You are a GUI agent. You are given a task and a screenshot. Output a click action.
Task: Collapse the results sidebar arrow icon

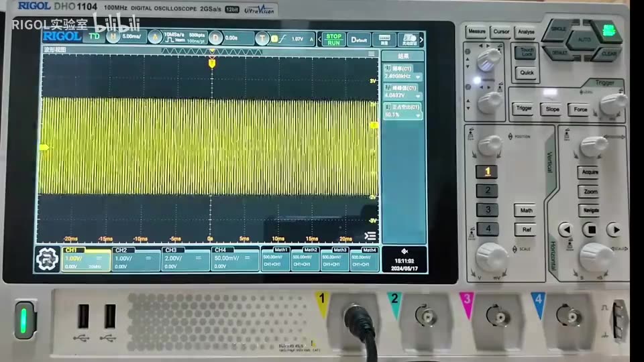(370, 235)
